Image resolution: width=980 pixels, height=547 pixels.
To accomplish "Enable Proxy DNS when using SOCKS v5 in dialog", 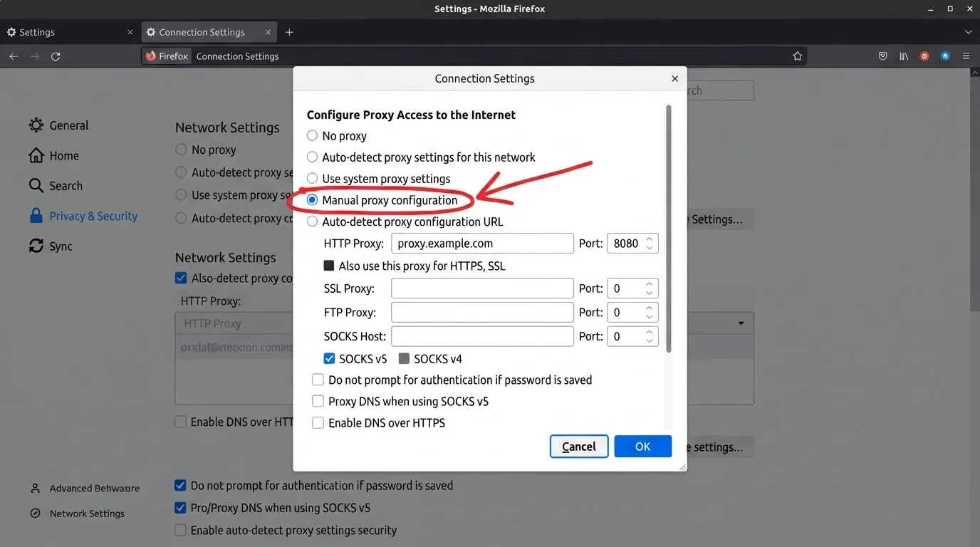I will pyautogui.click(x=318, y=402).
